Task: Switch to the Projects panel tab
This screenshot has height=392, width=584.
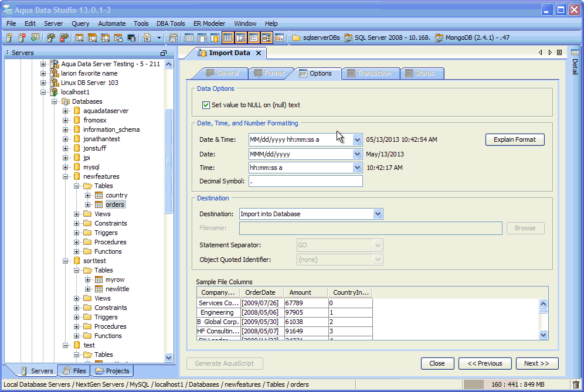Action: (113, 371)
